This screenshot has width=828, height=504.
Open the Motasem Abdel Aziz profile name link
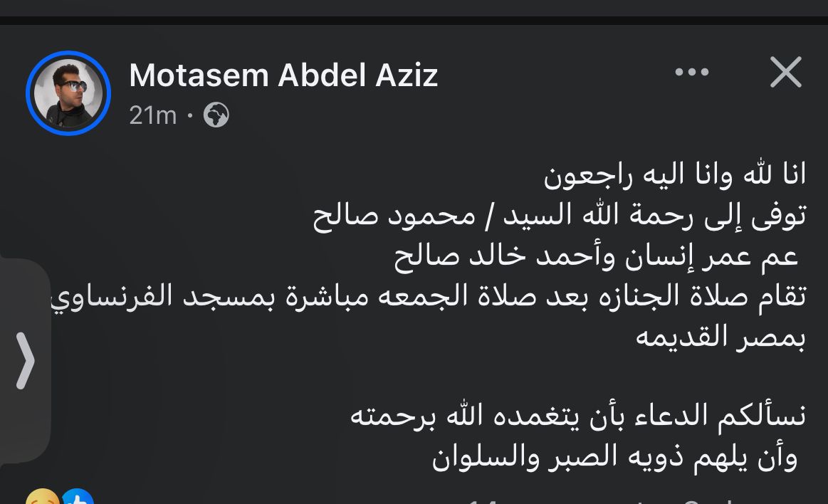283,75
